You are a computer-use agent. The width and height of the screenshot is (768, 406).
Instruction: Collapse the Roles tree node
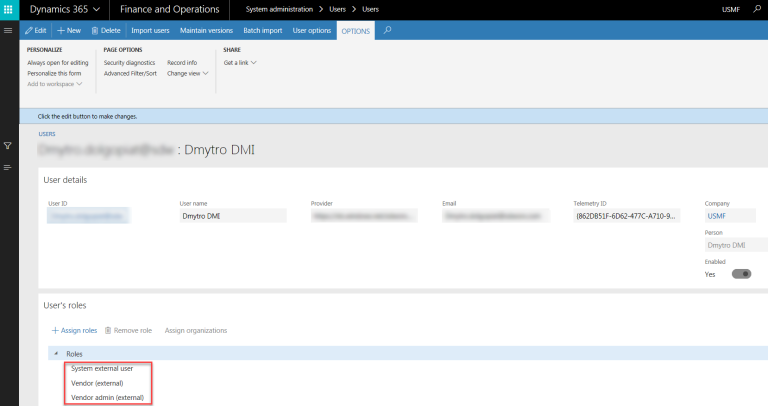[x=55, y=354]
